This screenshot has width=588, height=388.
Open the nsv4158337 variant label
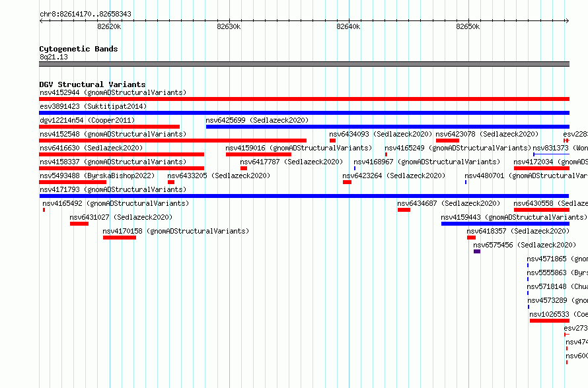(113, 162)
